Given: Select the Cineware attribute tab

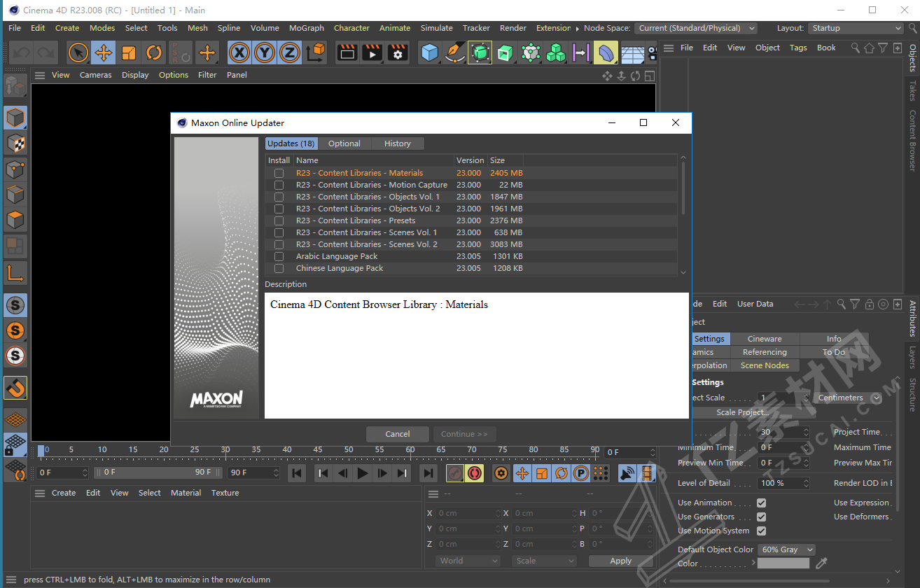Looking at the screenshot, I should (x=765, y=339).
